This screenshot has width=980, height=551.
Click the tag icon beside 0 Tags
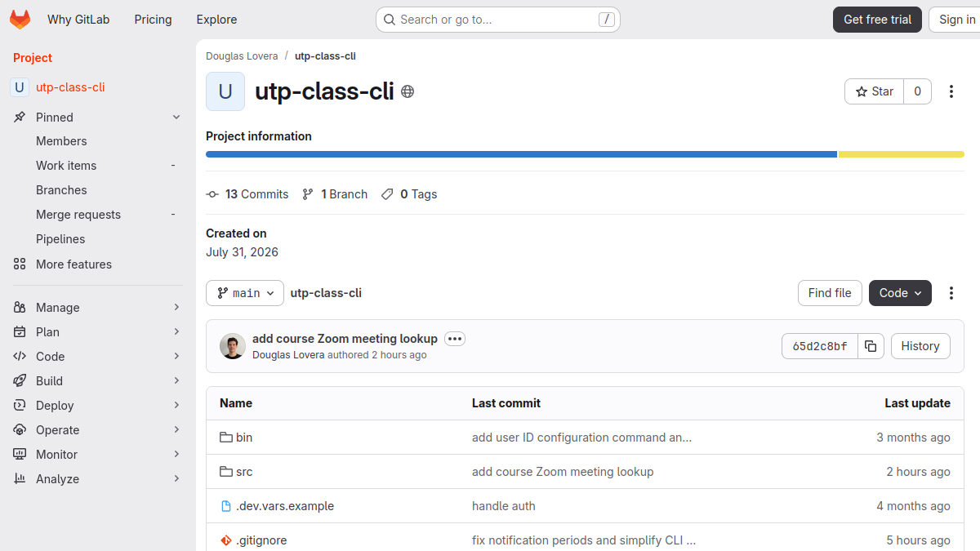[387, 194]
